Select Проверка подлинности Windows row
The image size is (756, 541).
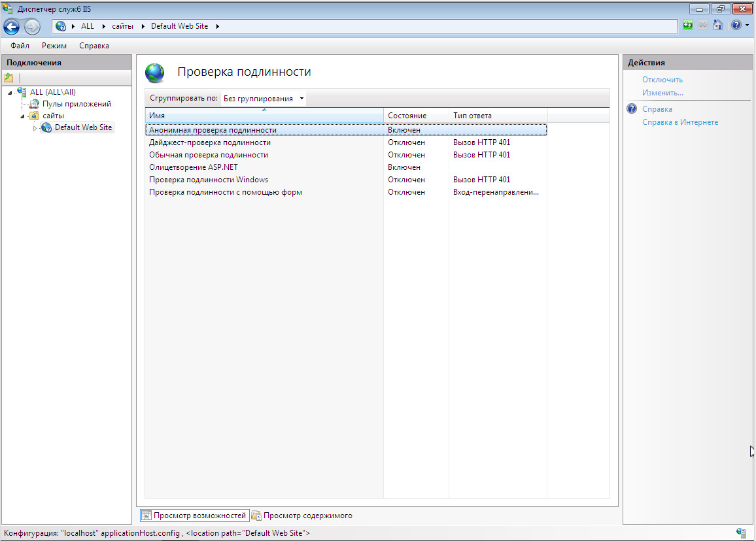[346, 179]
